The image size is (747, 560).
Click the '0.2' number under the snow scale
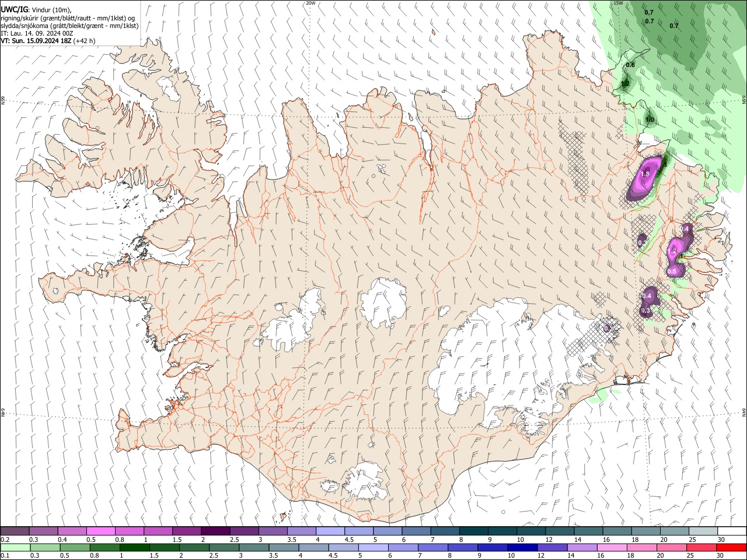[5, 540]
